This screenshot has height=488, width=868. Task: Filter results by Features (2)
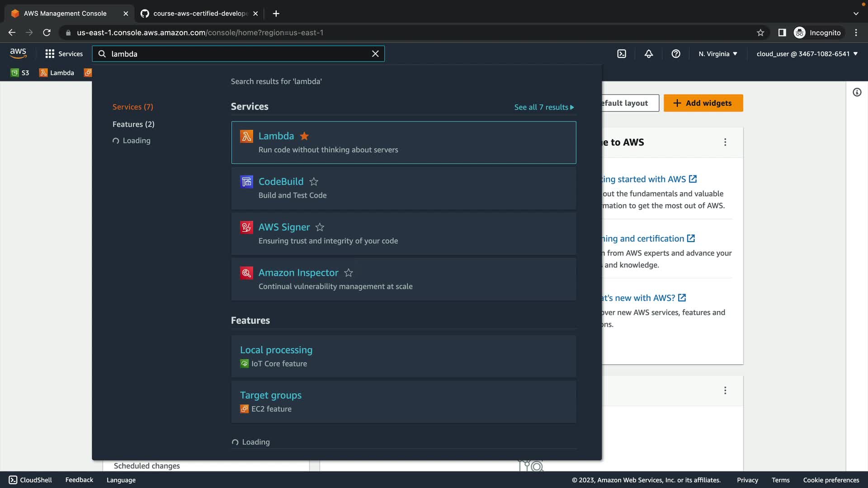click(133, 124)
